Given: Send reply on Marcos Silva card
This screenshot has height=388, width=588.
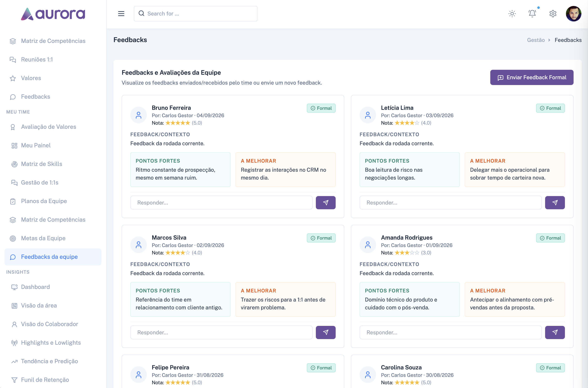Looking at the screenshot, I should click(x=326, y=332).
